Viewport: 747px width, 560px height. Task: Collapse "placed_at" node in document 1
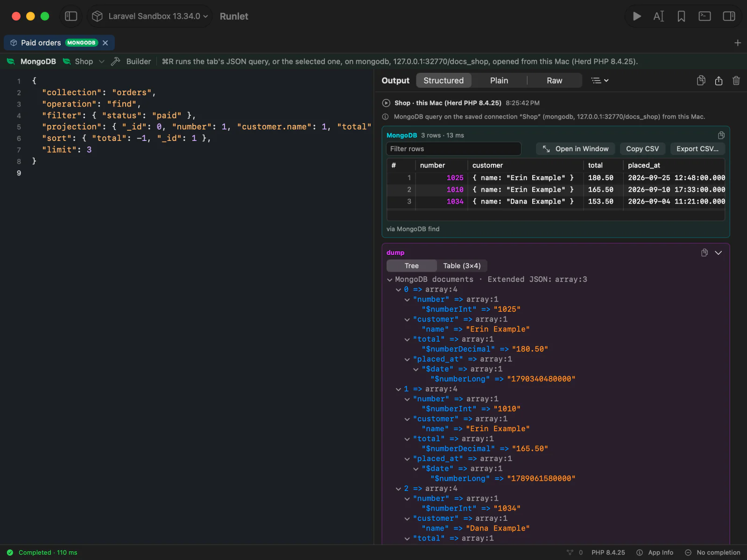click(407, 459)
